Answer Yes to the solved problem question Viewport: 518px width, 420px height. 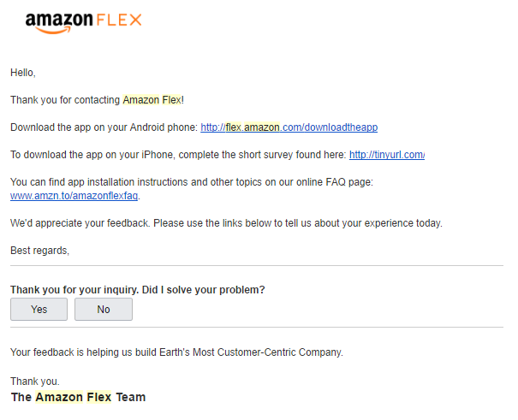click(x=39, y=309)
